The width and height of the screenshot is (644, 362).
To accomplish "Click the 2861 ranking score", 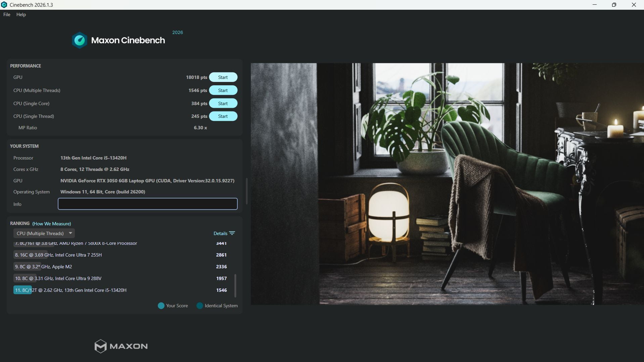I will pyautogui.click(x=221, y=255).
